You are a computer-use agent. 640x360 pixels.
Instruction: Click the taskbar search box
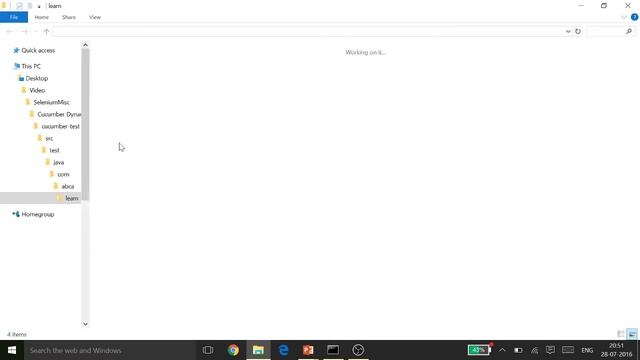(110, 350)
